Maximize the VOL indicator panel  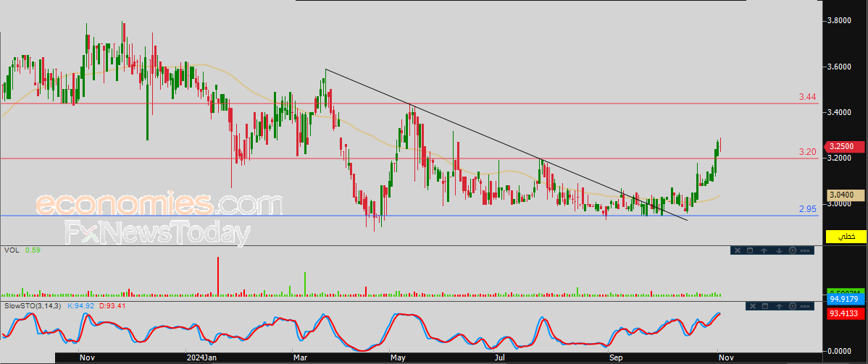pyautogui.click(x=750, y=250)
